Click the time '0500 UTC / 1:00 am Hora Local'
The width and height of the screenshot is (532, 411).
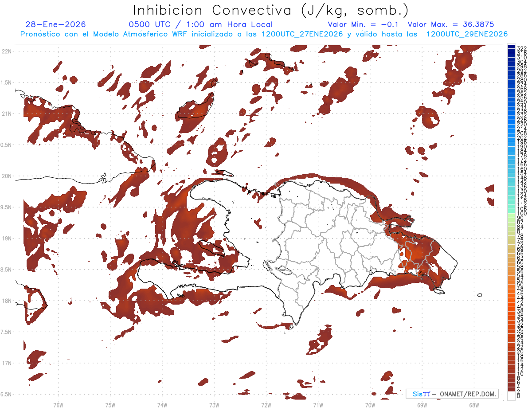click(x=200, y=24)
